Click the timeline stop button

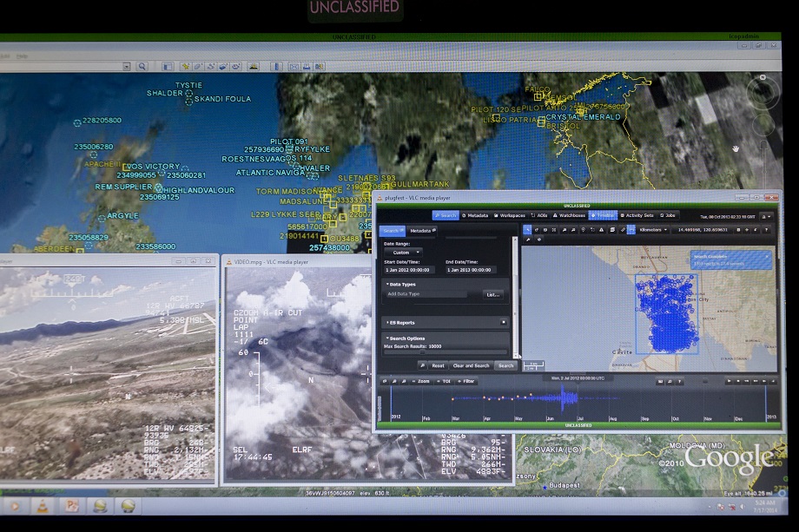[738, 381]
